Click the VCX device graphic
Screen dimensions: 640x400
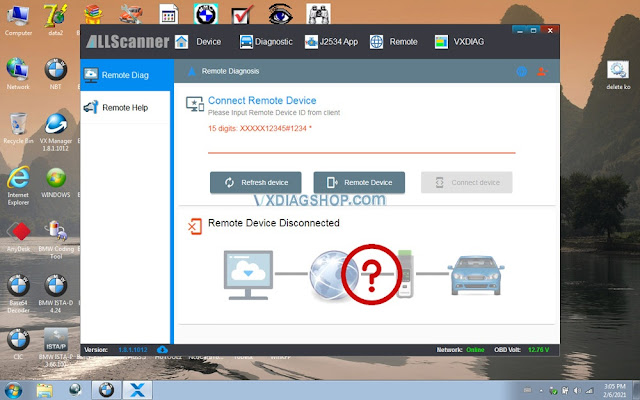pos(405,274)
